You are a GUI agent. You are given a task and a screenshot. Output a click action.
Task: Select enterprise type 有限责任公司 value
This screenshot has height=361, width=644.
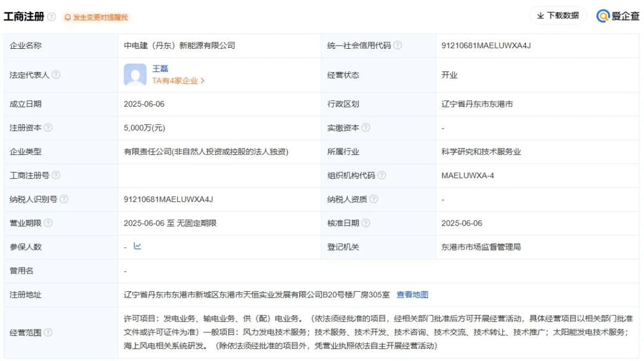pos(206,152)
